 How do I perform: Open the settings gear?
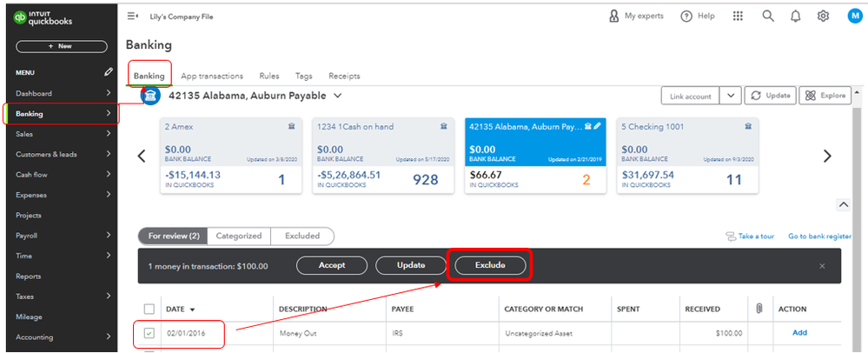click(823, 16)
